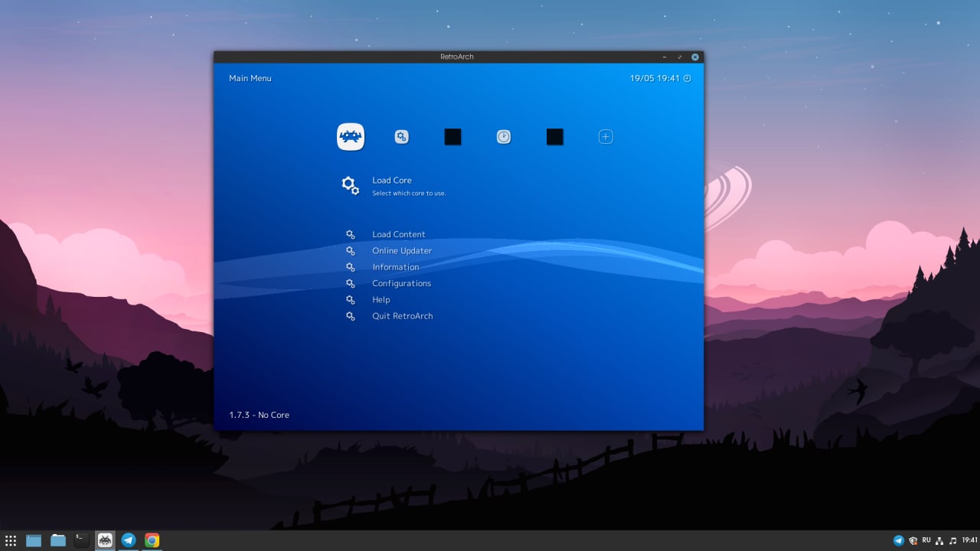Click the Main Menu title text

pyautogui.click(x=250, y=78)
